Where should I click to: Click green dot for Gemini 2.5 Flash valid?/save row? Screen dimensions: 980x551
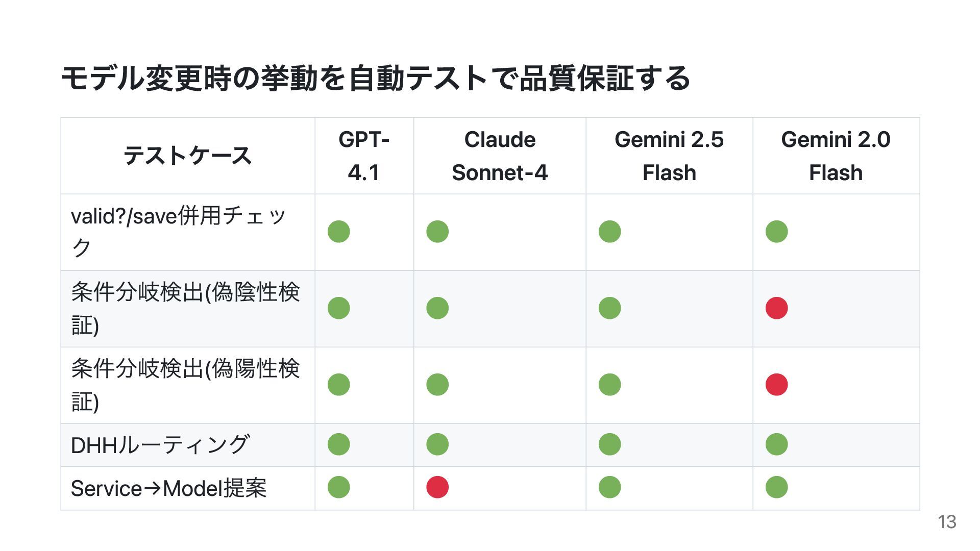609,232
